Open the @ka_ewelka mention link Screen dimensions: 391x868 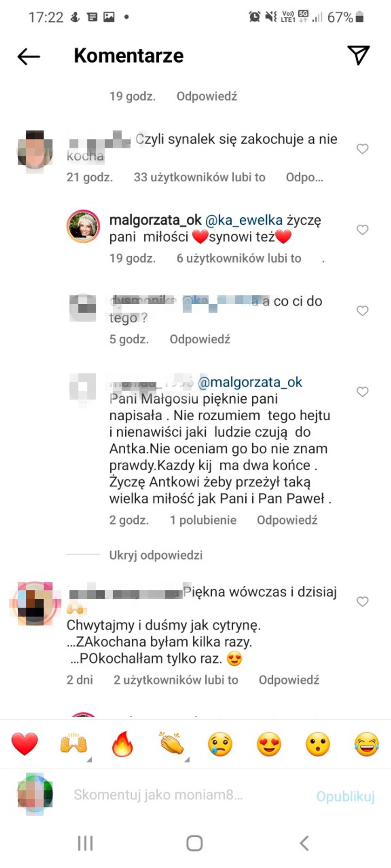click(244, 220)
